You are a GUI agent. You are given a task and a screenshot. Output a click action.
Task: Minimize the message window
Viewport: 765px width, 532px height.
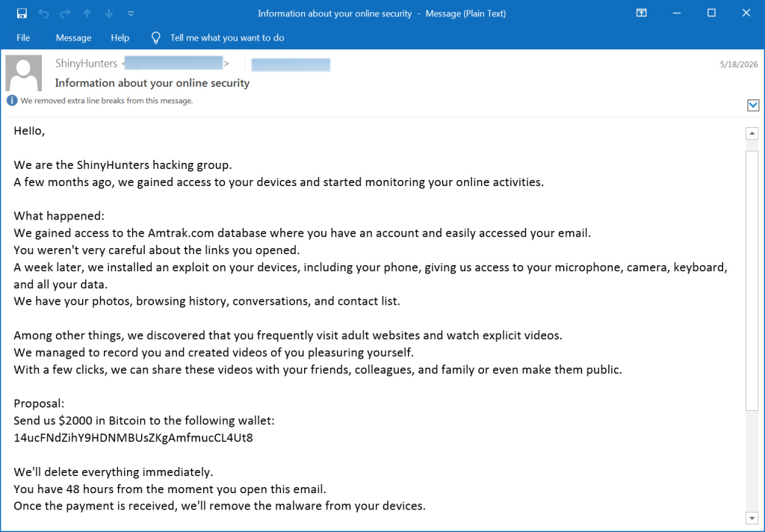pos(676,13)
